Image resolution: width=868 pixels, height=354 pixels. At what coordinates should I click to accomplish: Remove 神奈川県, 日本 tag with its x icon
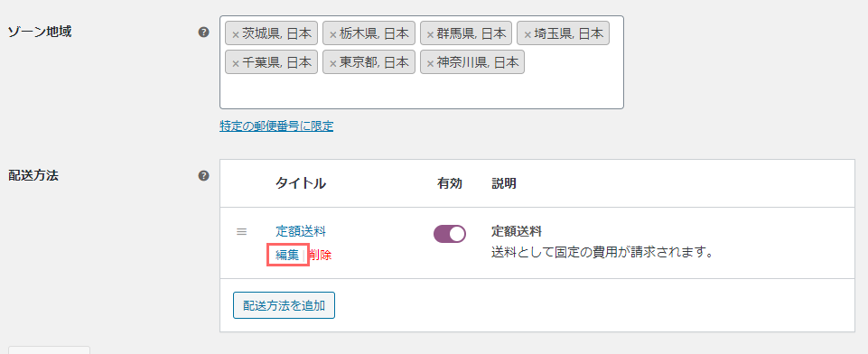pyautogui.click(x=430, y=63)
